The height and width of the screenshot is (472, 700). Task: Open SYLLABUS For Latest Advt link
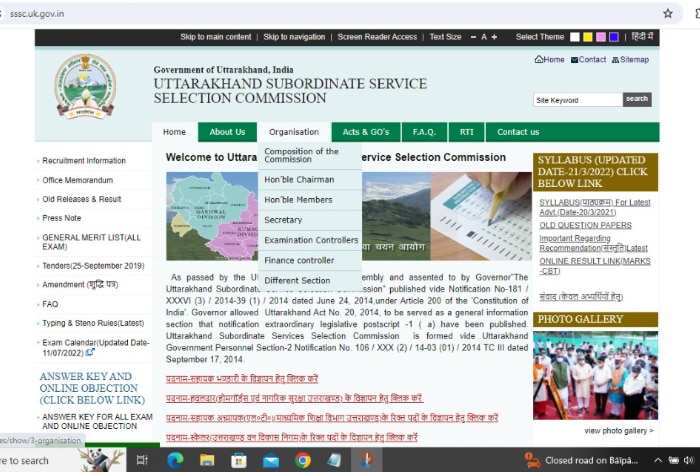[x=595, y=207]
